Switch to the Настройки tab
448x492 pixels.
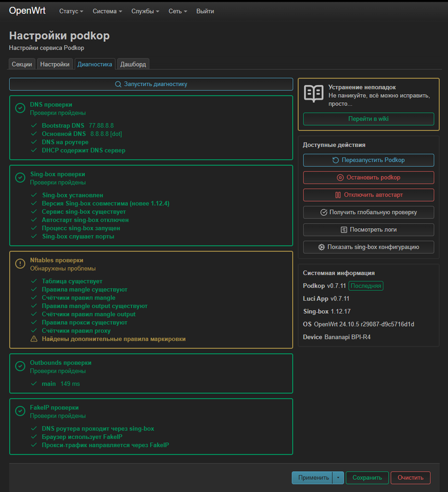[55, 64]
